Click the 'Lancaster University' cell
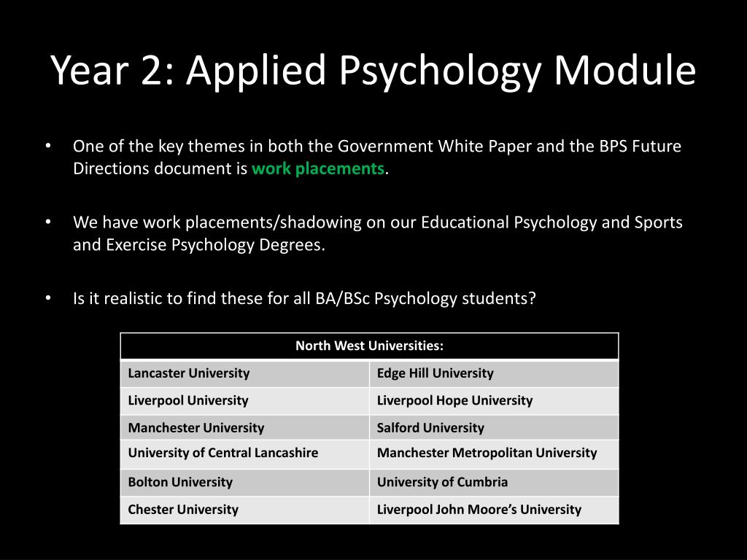Viewport: 747px width, 560px height. click(x=245, y=374)
